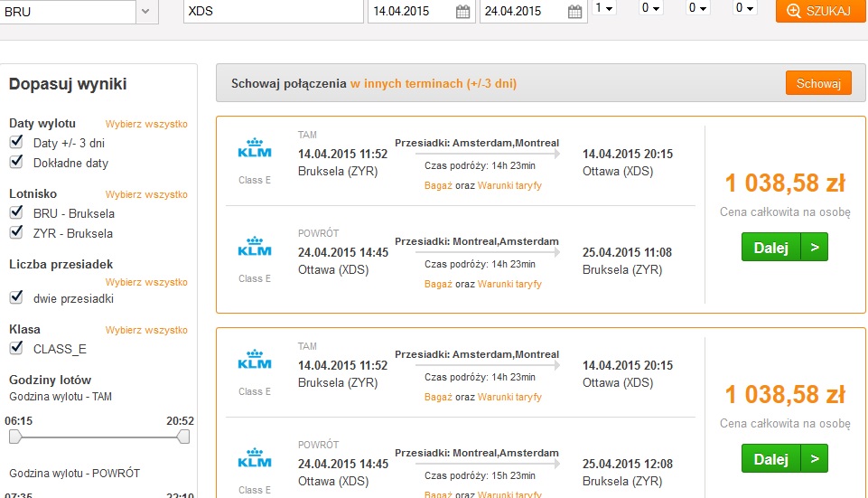Open calendar icon for departure date 14.04.2015
The height and width of the screenshot is (498, 868).
462,12
